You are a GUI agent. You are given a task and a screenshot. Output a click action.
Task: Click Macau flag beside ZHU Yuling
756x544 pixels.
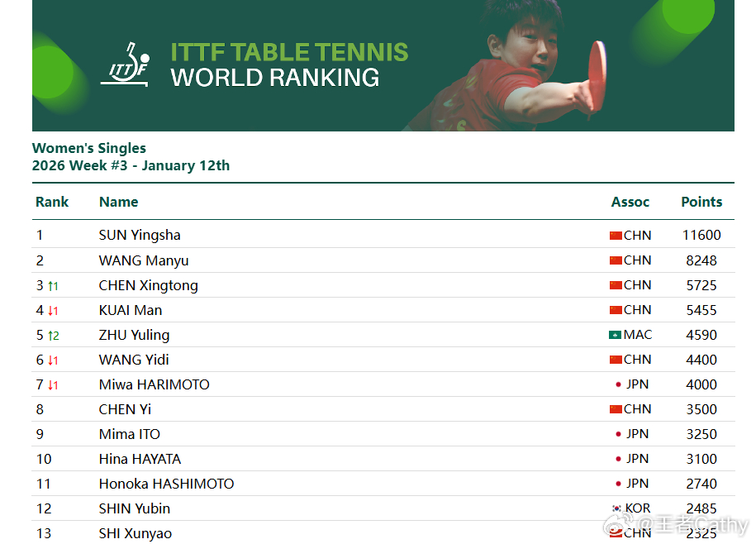point(616,335)
